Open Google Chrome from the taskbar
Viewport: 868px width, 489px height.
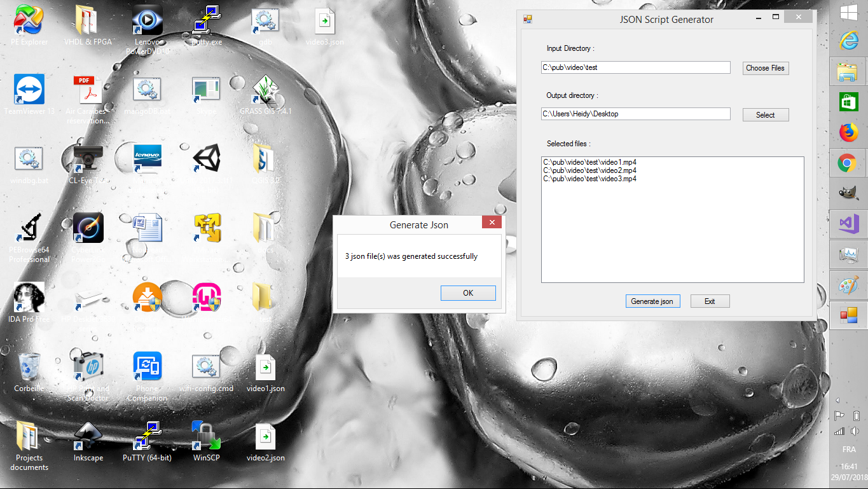tap(848, 163)
